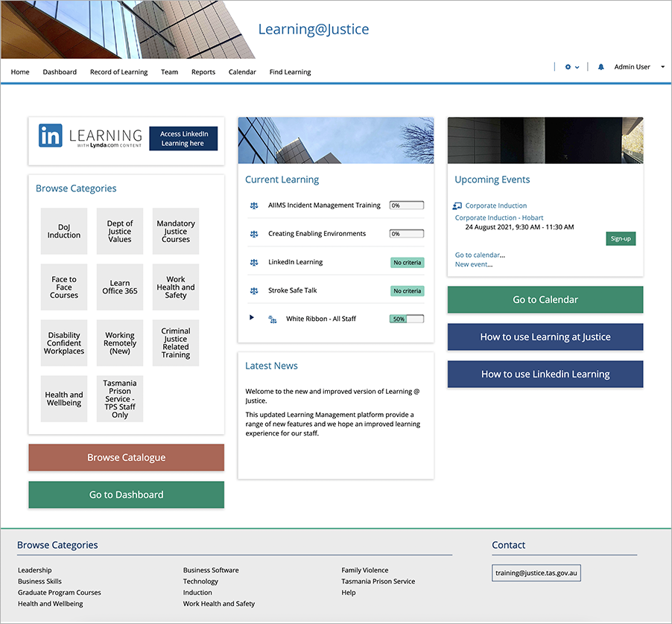Click the White Ribbon 50% progress bar

pos(407,319)
